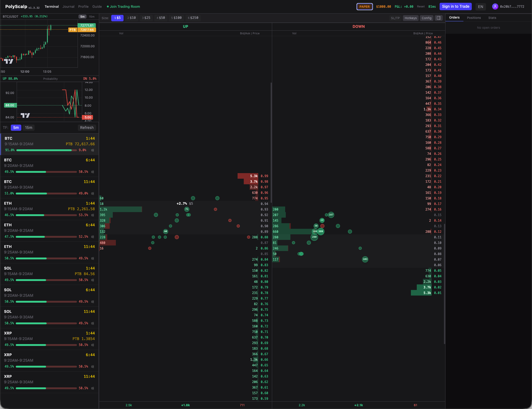This screenshot has height=409, width=532.
Task: Click the cube icon on ETH 9:20AM-9:25AM row
Action: [93, 237]
